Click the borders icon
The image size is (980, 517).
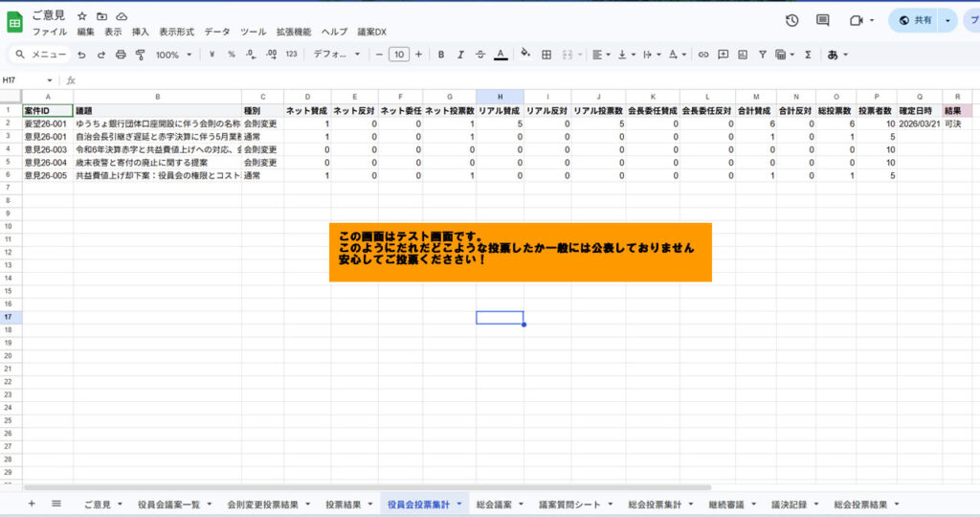(546, 55)
